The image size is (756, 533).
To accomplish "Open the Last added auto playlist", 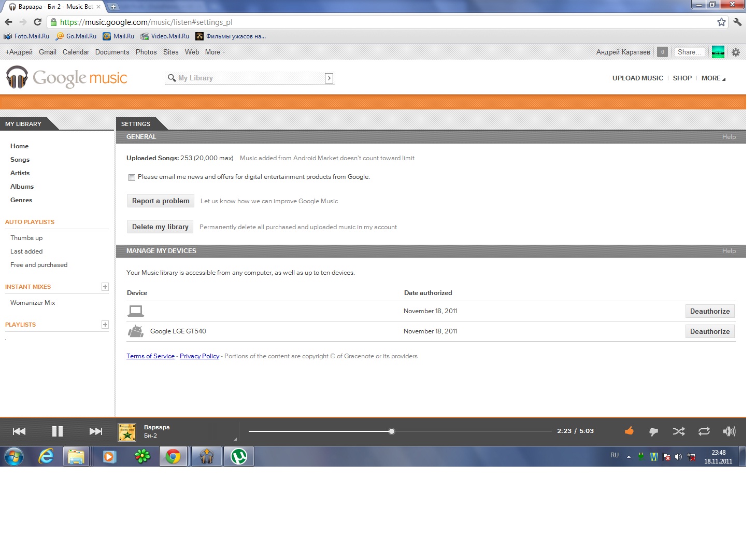I will [x=26, y=251].
